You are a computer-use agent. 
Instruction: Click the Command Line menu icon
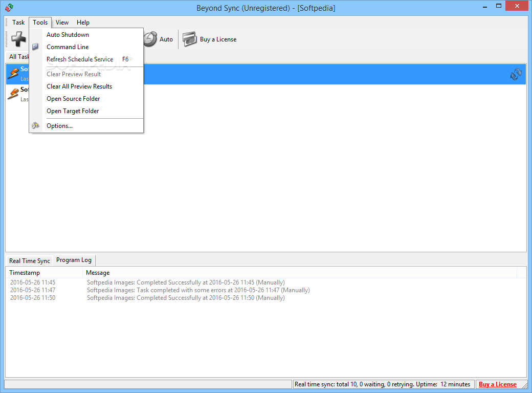click(36, 47)
